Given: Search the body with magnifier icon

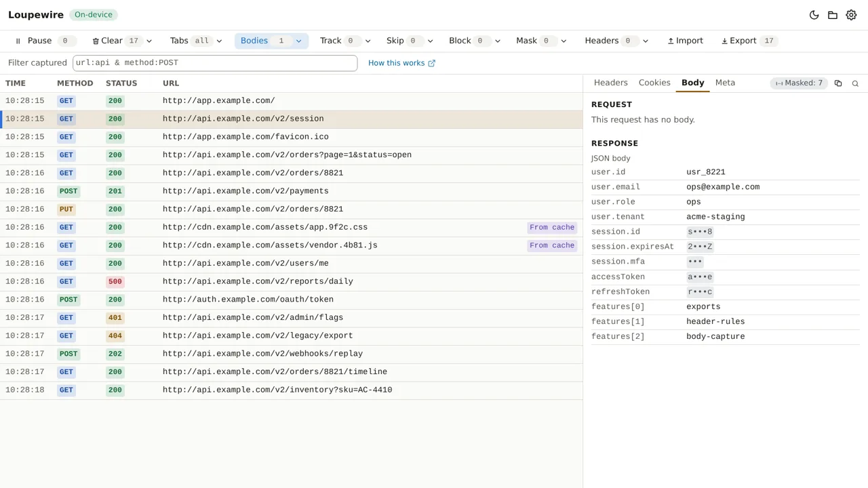Looking at the screenshot, I should [855, 83].
